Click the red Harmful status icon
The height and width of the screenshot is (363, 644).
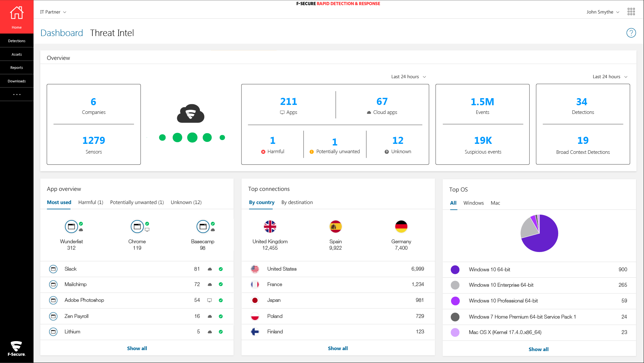click(x=263, y=152)
